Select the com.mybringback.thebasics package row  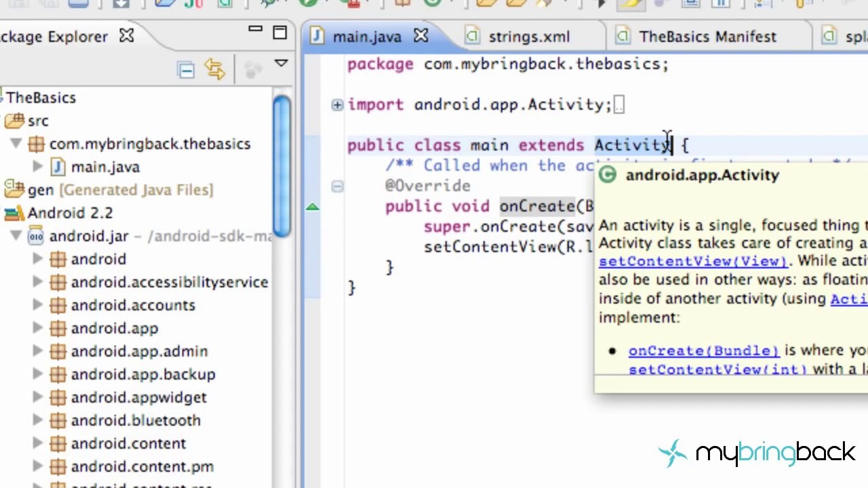pyautogui.click(x=149, y=144)
